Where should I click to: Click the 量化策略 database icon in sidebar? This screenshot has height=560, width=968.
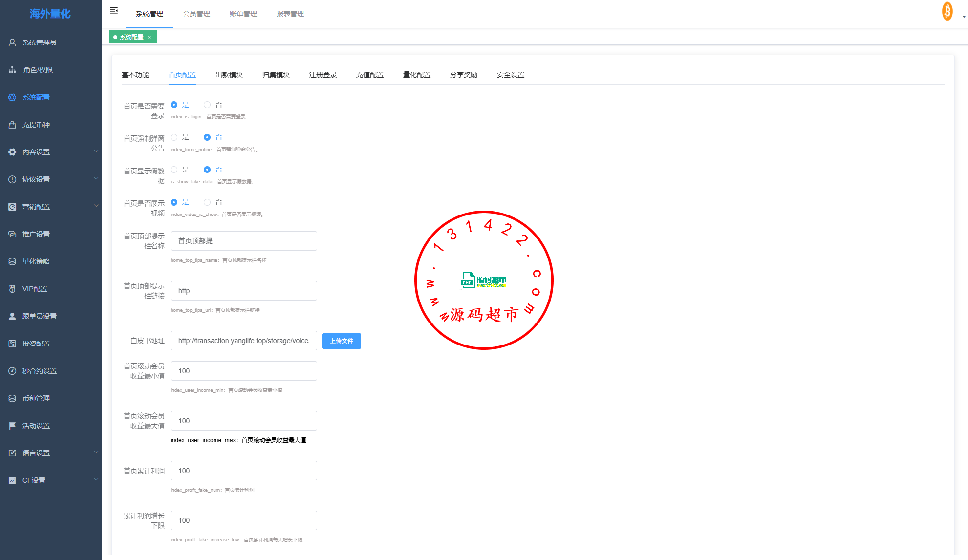click(x=12, y=261)
